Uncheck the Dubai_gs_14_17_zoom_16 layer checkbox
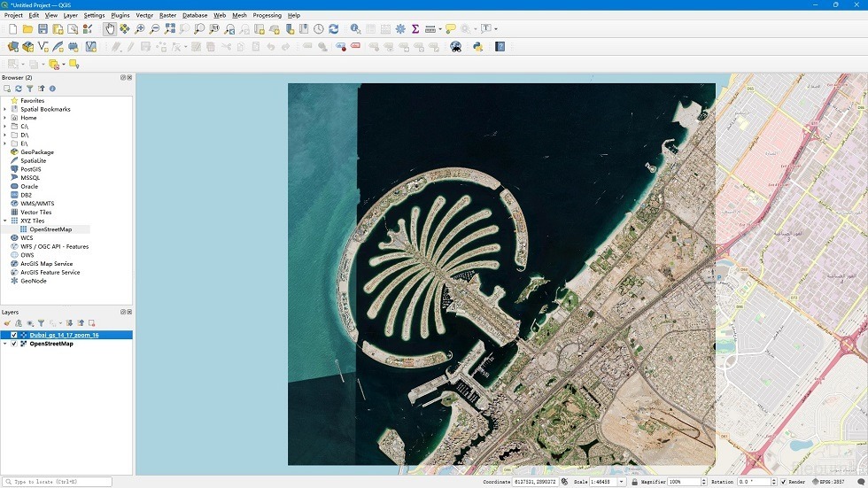 [13, 335]
